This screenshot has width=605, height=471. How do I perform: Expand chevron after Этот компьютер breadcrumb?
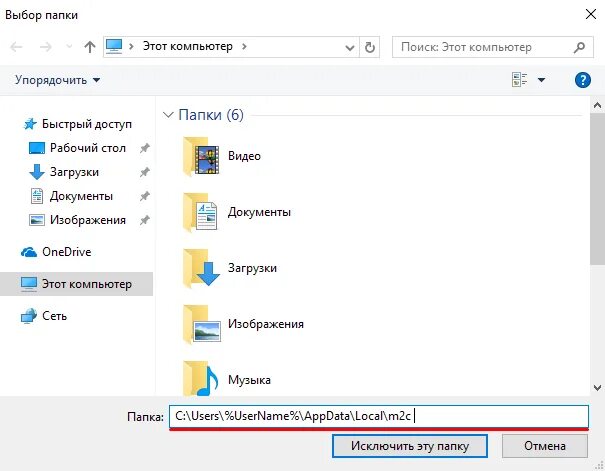[x=244, y=47]
